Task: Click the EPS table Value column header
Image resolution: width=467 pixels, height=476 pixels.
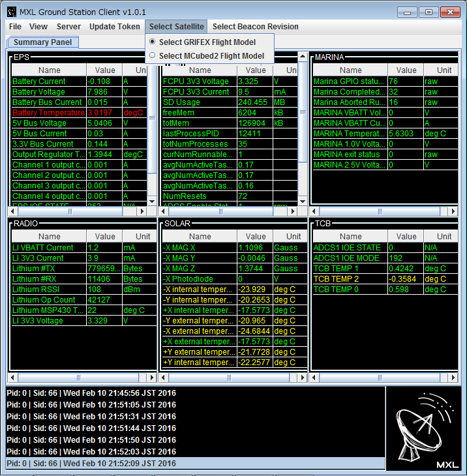Action: point(105,70)
